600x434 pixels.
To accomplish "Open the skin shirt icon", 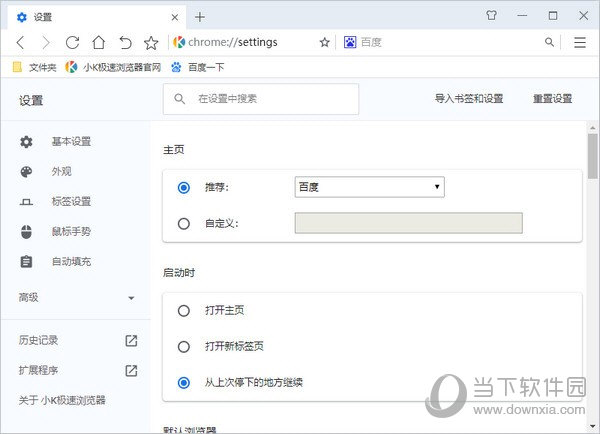I will pos(491,16).
